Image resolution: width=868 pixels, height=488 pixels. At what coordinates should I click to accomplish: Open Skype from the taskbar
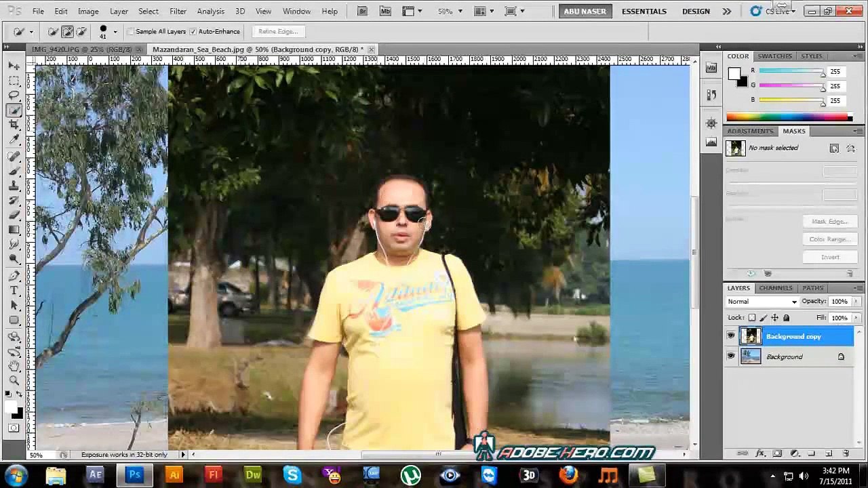tap(292, 475)
